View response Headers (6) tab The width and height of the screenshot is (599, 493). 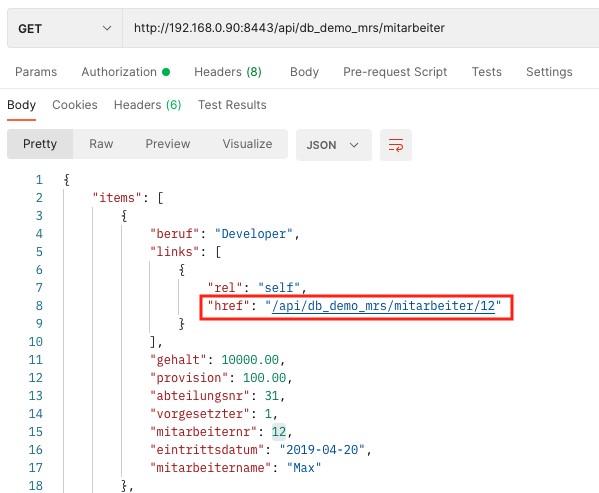pyautogui.click(x=147, y=105)
